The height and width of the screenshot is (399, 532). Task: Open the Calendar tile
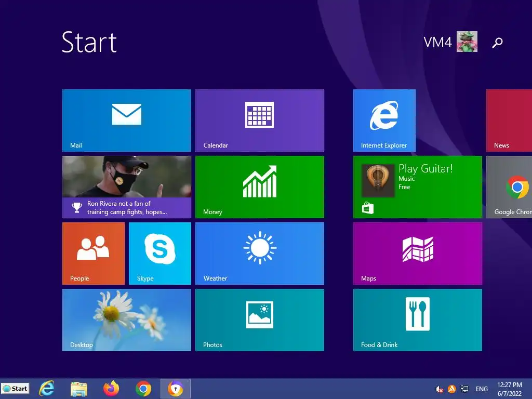coord(260,121)
